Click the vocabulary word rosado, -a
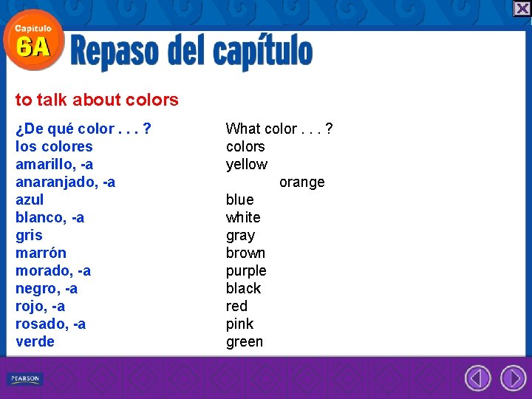Screen dimensions: 532x399 (51, 324)
